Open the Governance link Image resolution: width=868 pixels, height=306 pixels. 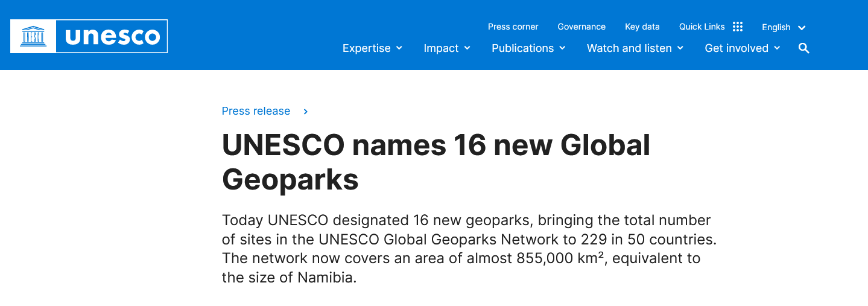coord(581,27)
